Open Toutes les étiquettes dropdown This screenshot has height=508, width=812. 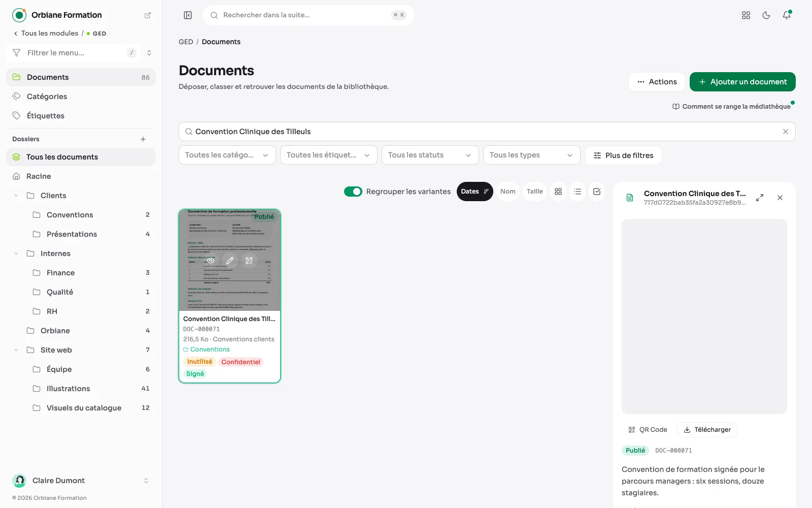pyautogui.click(x=329, y=155)
